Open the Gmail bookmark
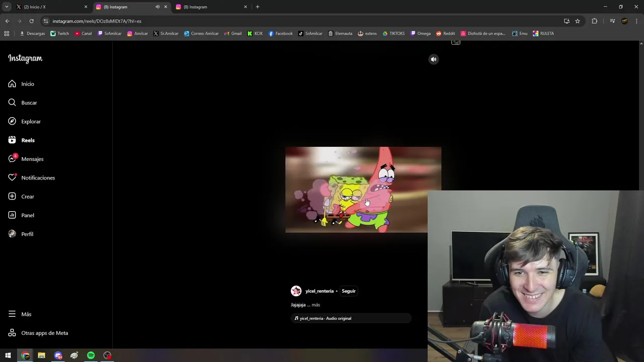 tap(233, 34)
